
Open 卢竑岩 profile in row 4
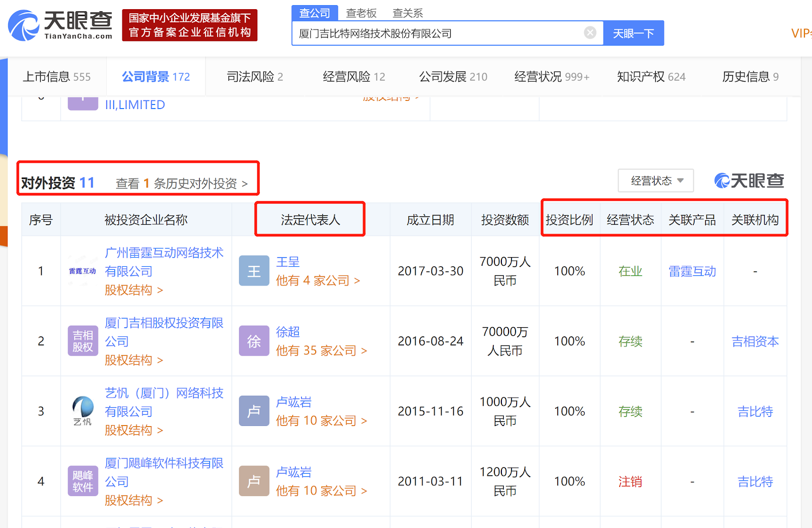coord(294,472)
